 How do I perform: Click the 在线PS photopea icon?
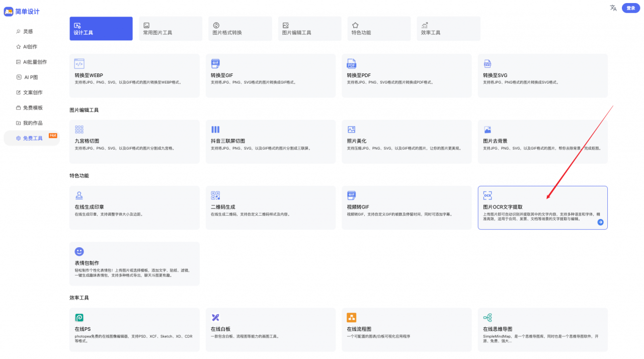tap(79, 317)
